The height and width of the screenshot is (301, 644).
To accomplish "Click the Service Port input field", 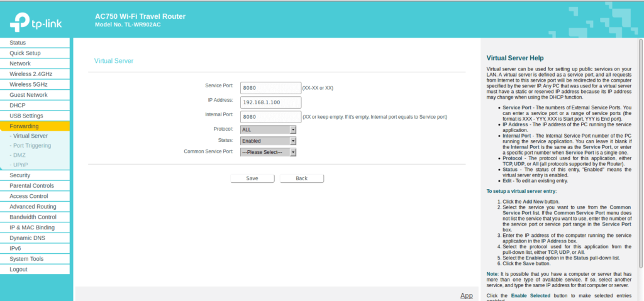I will pos(270,87).
